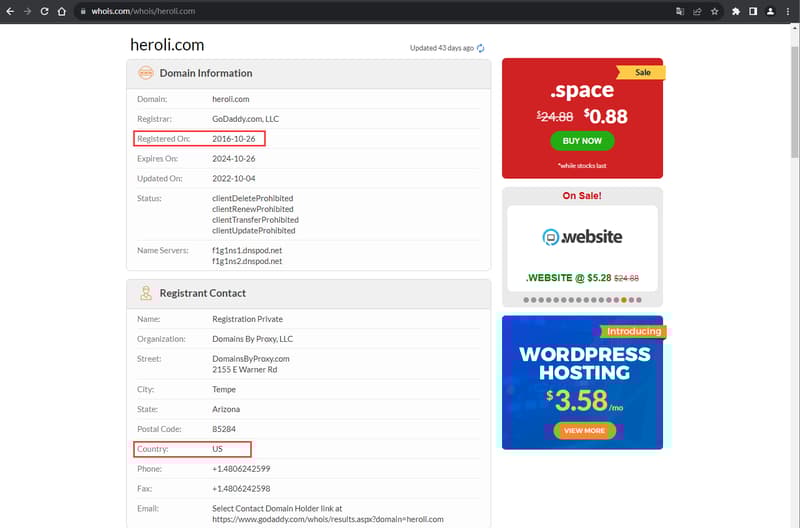The height and width of the screenshot is (528, 800).
Task: Go back with the browser back arrow
Action: point(10,11)
